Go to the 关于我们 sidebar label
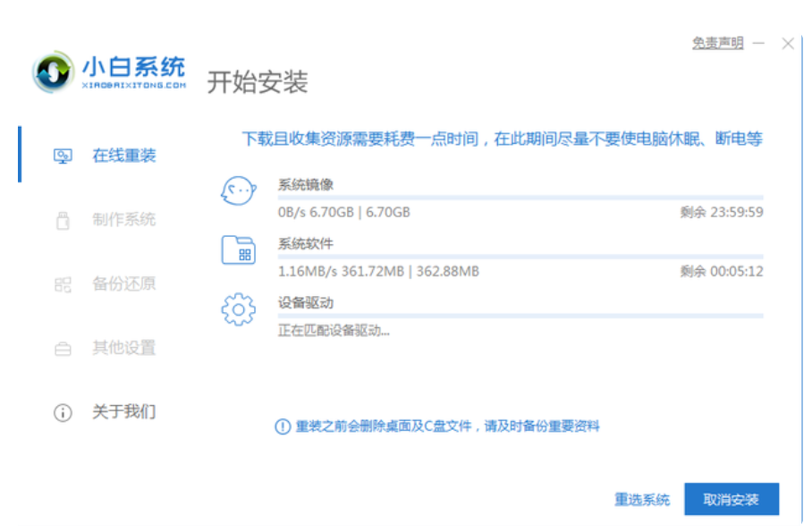 pos(124,412)
